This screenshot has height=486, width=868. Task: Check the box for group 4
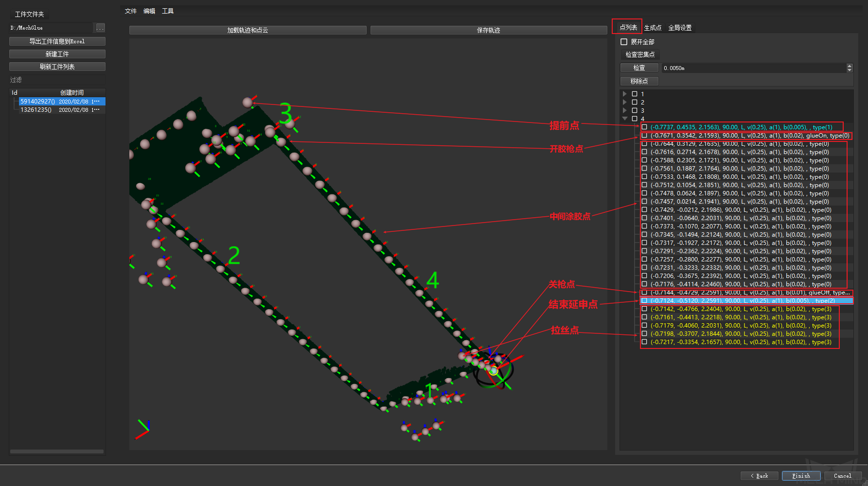635,119
